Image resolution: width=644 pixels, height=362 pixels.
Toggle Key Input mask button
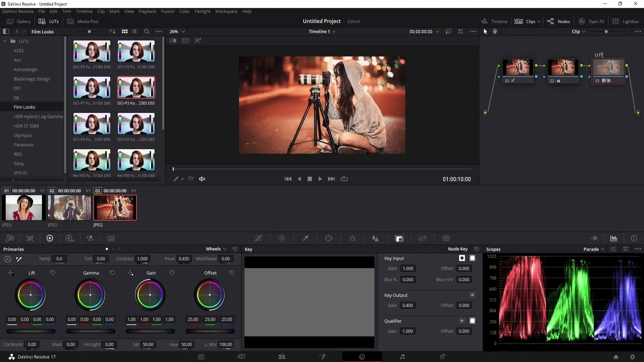473,258
